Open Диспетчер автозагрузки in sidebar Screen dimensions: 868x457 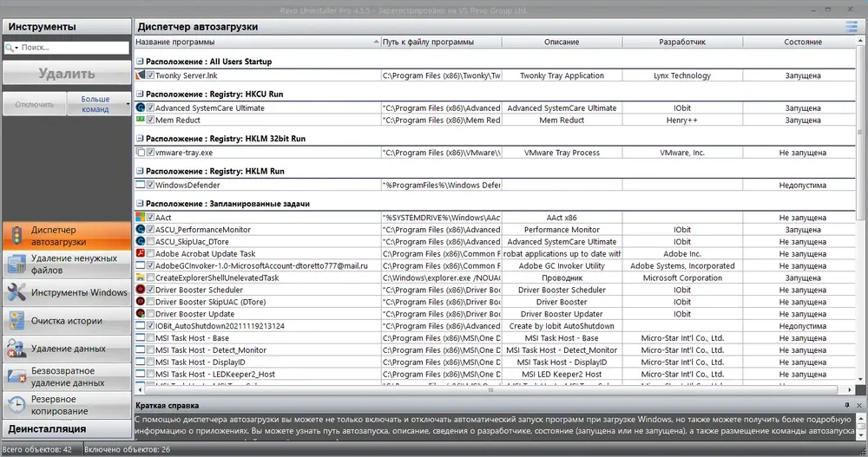click(x=67, y=236)
